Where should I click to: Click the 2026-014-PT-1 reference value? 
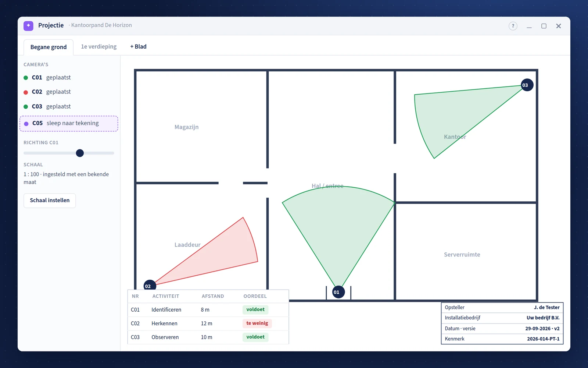click(543, 339)
